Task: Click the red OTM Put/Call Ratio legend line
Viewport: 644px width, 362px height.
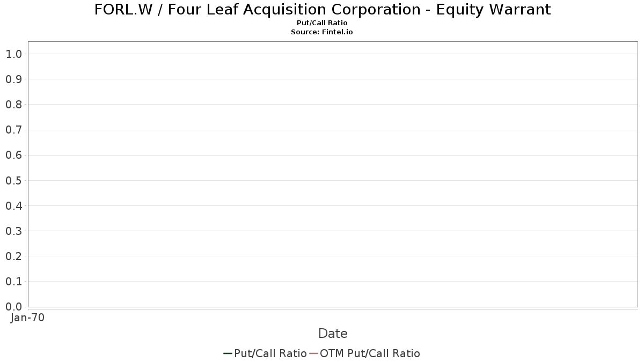Action: pyautogui.click(x=314, y=353)
